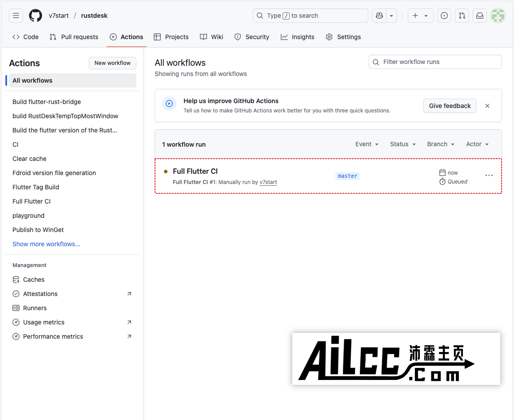Open the Security tab
Viewport: 514px width, 420px height.
coord(252,37)
